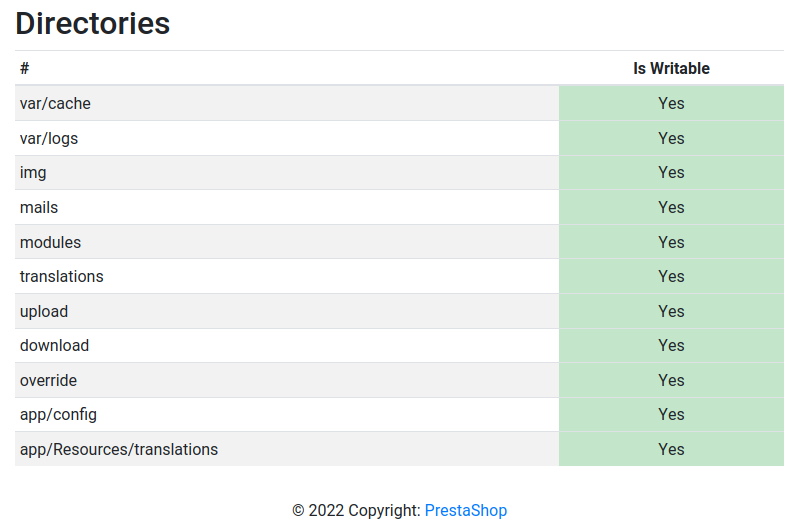This screenshot has width=806, height=531.
Task: Click the download directory entry
Action: coord(54,345)
